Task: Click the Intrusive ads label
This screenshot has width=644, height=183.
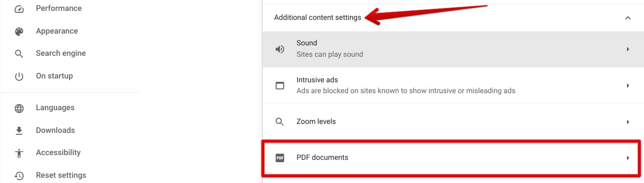Action: pyautogui.click(x=317, y=80)
